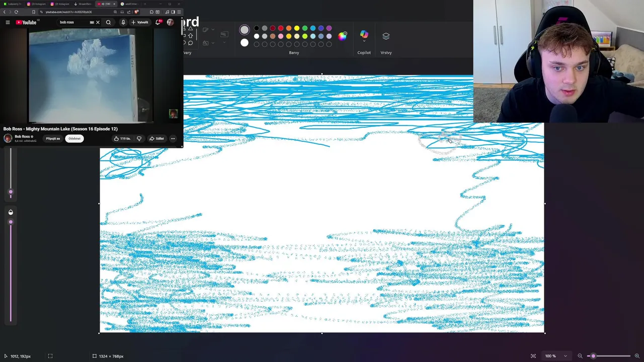Select secondary white color circle (Color 2)
The height and width of the screenshot is (362, 644).
pyautogui.click(x=245, y=43)
